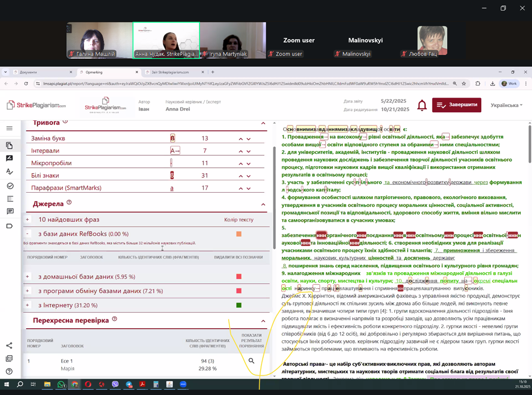
Task: Click Видалити всі позначки link
Action: 238,257
